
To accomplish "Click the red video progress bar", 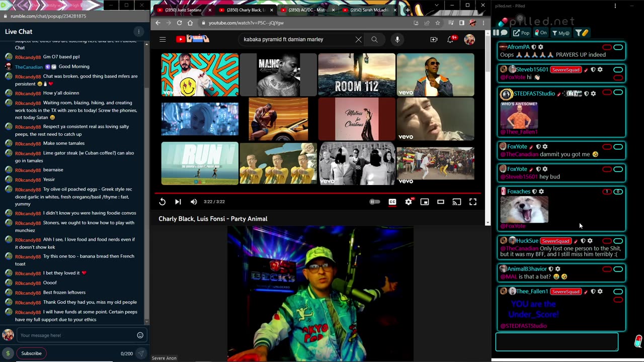I will coord(317,193).
